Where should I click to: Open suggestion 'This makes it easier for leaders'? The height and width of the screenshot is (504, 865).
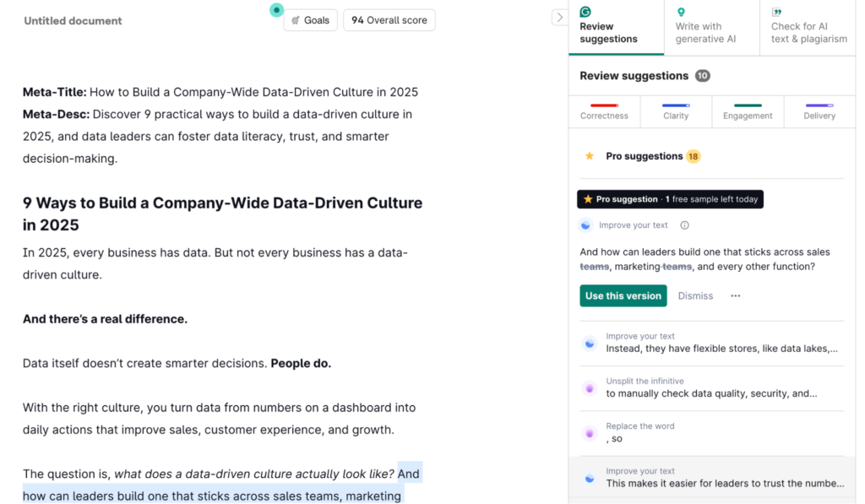[x=711, y=478]
